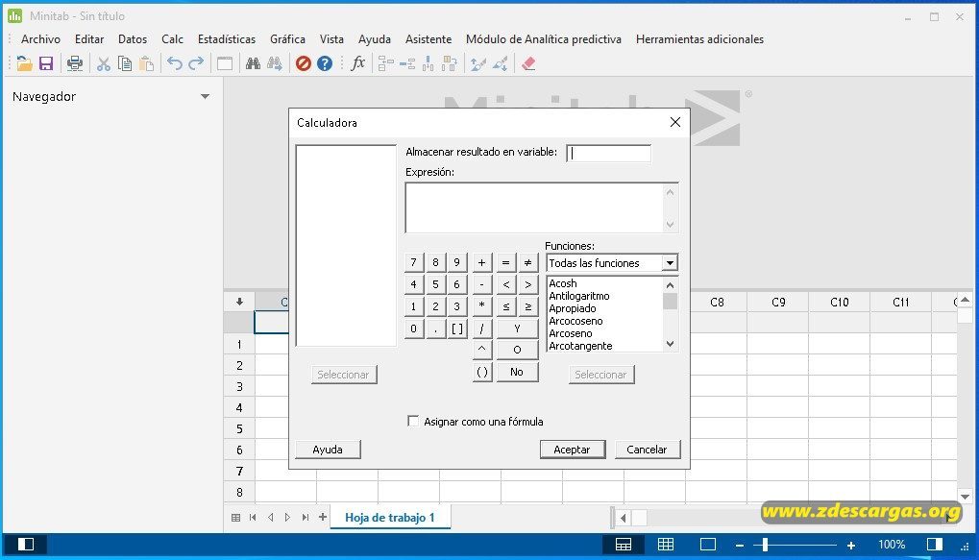Show worksheet list grid icon
The image size is (979, 560).
(236, 517)
